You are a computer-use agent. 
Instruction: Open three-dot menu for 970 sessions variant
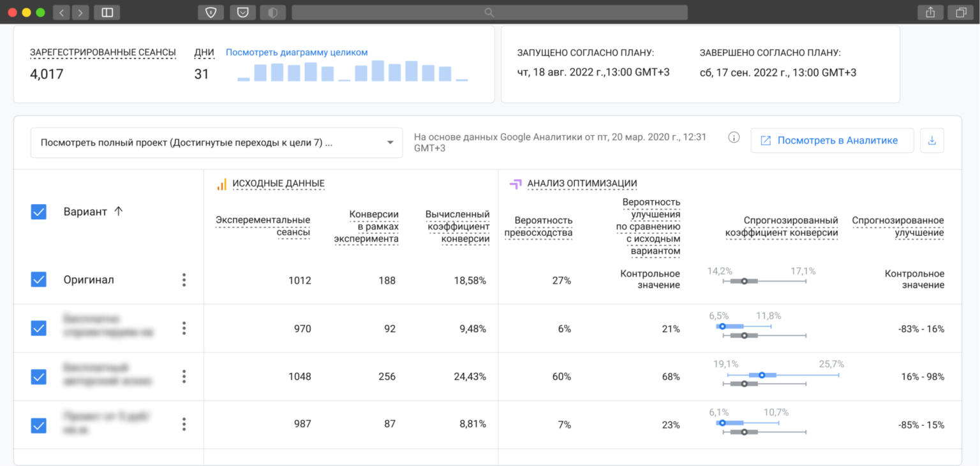(184, 328)
